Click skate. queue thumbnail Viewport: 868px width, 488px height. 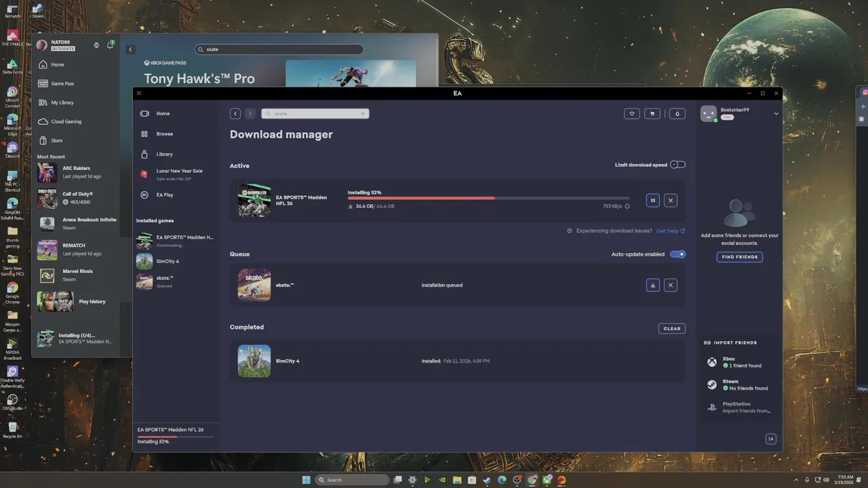tap(254, 285)
